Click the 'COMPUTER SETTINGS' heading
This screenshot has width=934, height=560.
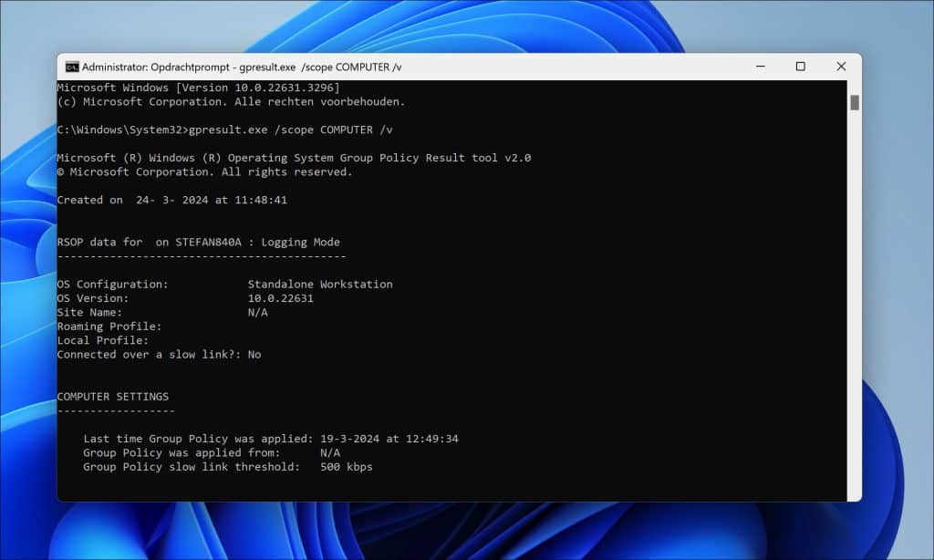112,397
